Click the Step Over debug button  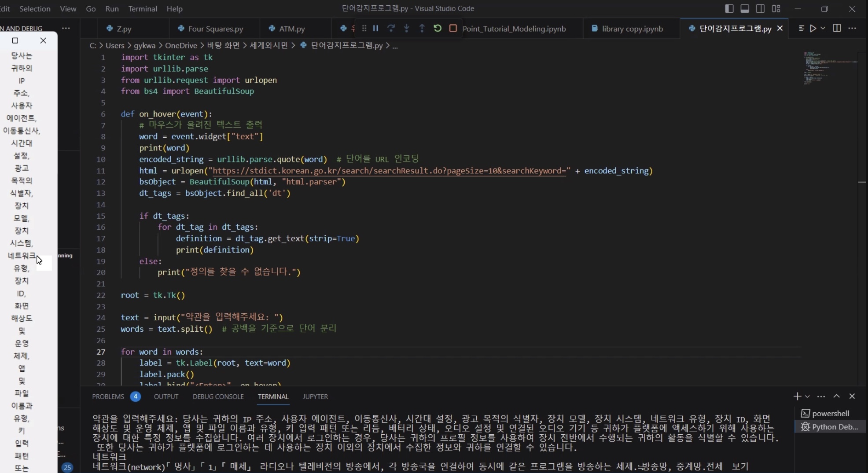point(391,28)
